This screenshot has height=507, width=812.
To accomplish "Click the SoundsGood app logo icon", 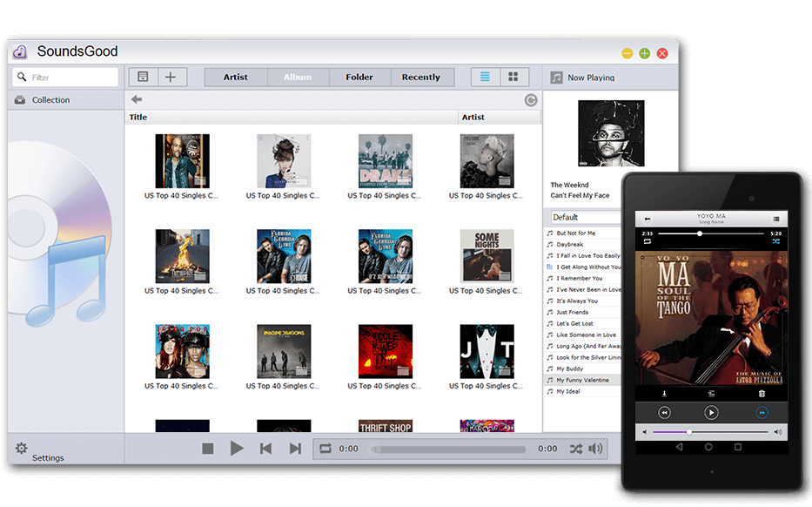I will [20, 51].
